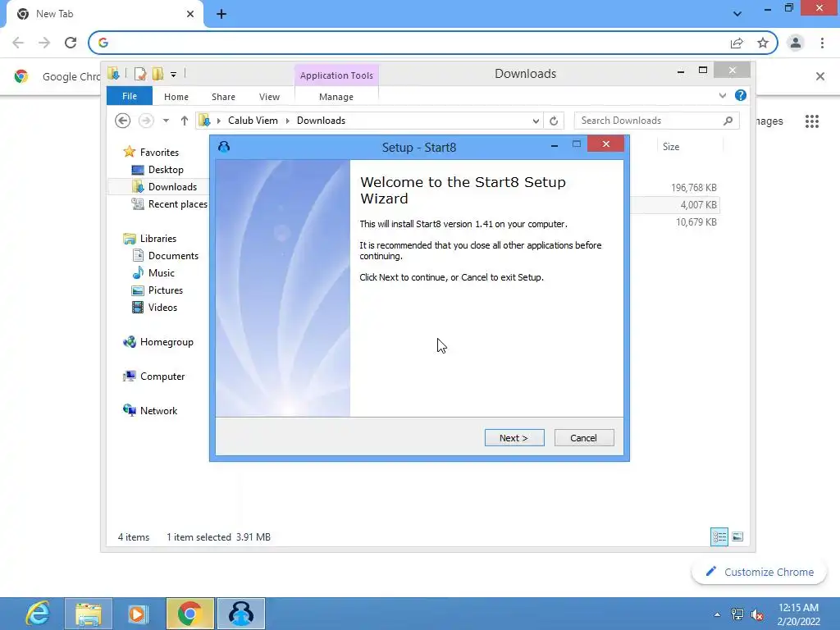Open Share ribbon tab in Explorer
This screenshot has height=630, width=840.
[223, 97]
